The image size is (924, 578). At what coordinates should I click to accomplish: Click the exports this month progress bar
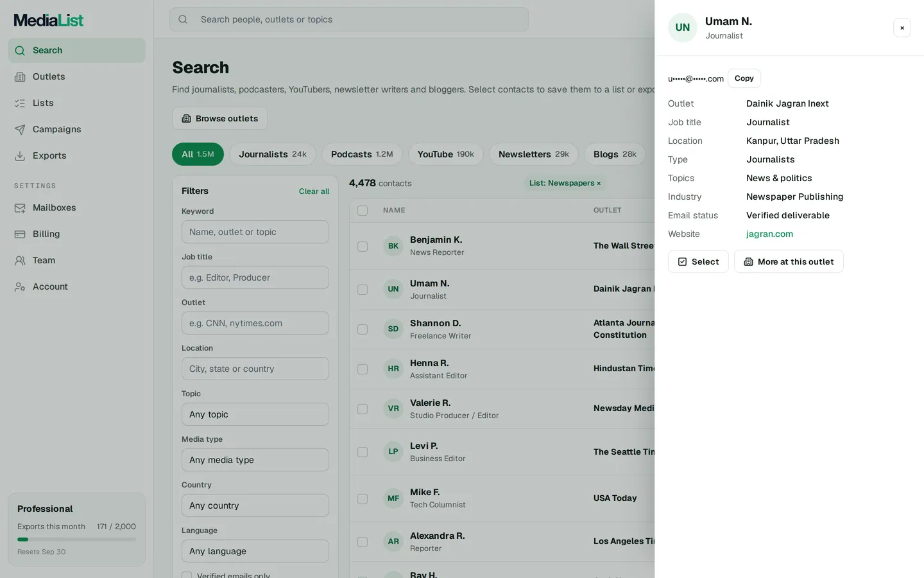(x=76, y=539)
